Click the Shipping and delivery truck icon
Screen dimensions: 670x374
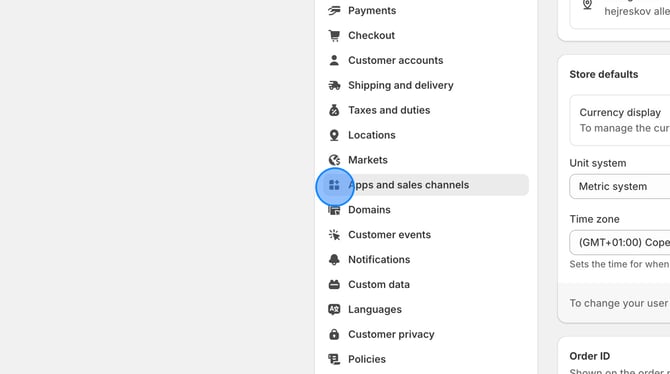(334, 85)
